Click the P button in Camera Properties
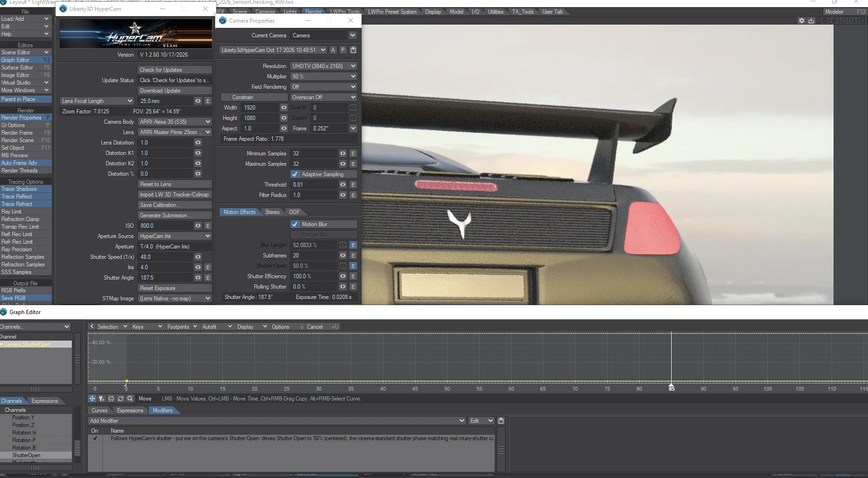Screen dimensions: 868x478 point(343,50)
